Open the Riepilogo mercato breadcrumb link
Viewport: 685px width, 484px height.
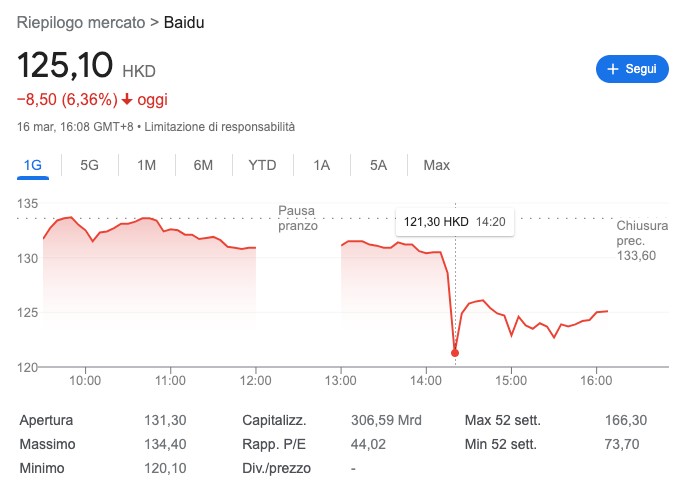coord(81,23)
